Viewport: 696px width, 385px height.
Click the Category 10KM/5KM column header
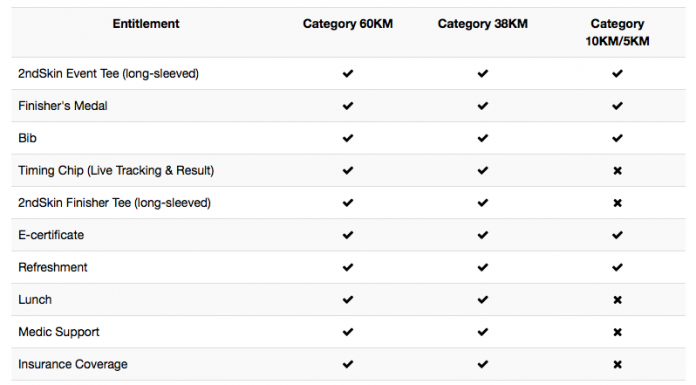pos(617,32)
